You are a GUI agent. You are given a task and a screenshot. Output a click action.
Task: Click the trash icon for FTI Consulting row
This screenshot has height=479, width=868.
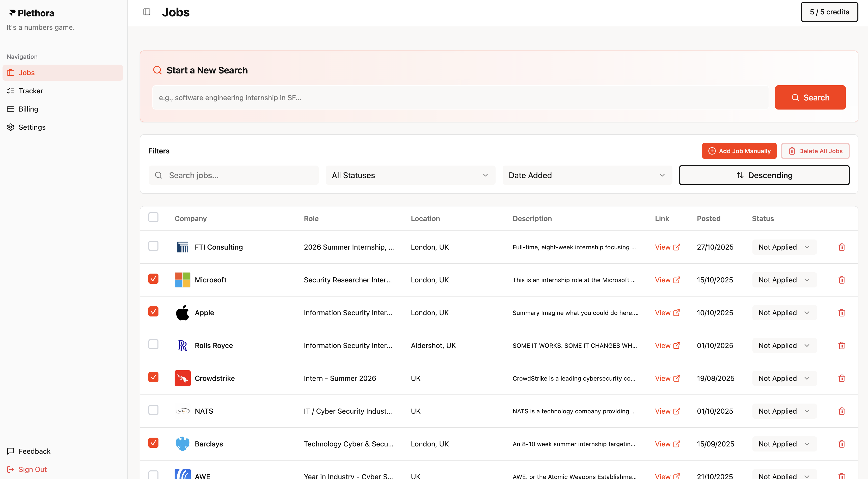[x=842, y=247]
